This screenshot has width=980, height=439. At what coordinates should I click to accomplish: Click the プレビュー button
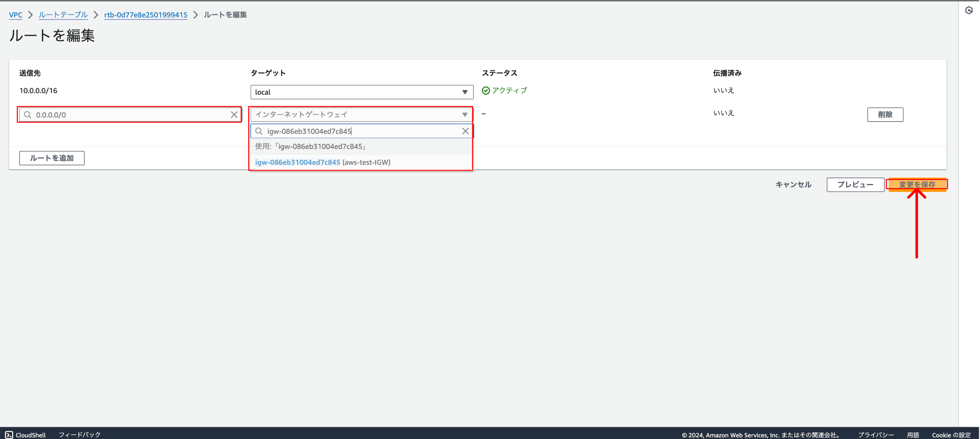coord(855,184)
